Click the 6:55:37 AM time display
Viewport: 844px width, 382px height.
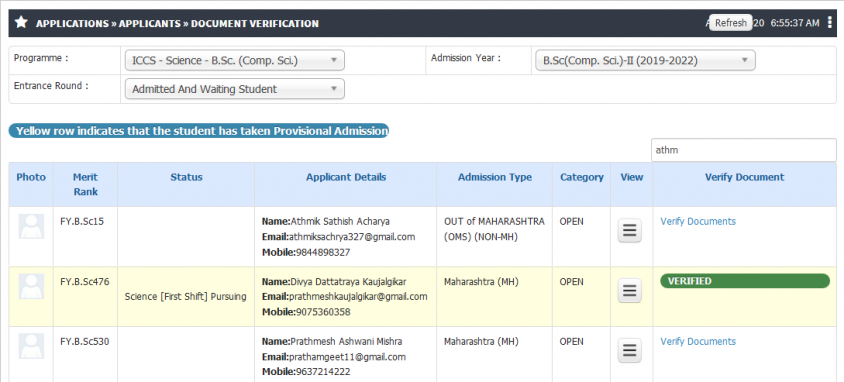[795, 23]
